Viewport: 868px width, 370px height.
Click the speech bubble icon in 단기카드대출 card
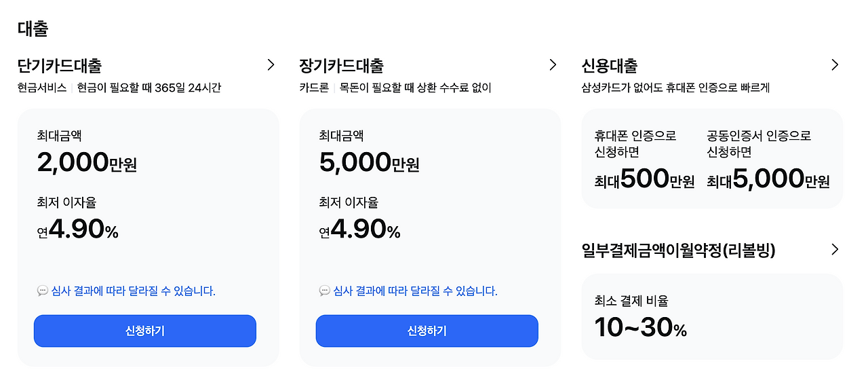coord(42,291)
